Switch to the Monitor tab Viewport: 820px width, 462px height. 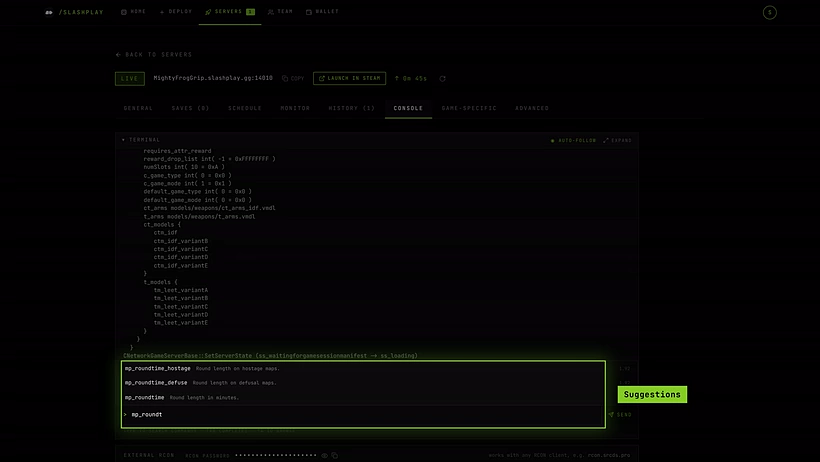295,108
